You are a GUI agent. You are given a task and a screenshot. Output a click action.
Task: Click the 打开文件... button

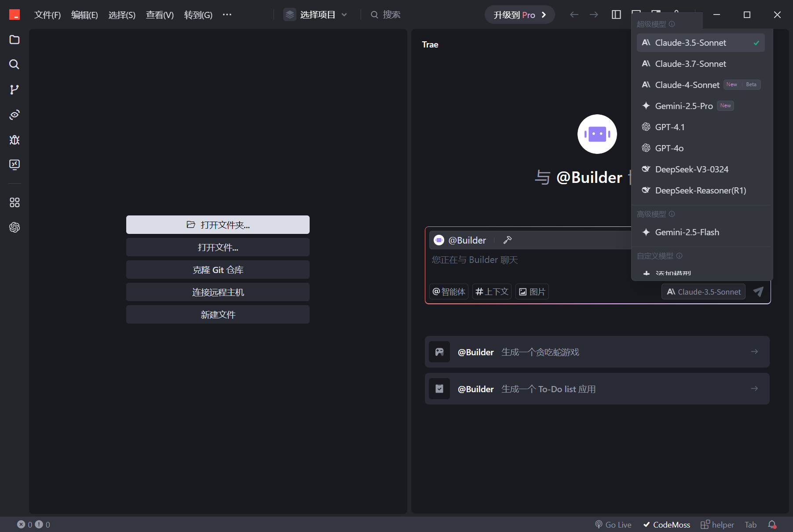[x=218, y=247]
